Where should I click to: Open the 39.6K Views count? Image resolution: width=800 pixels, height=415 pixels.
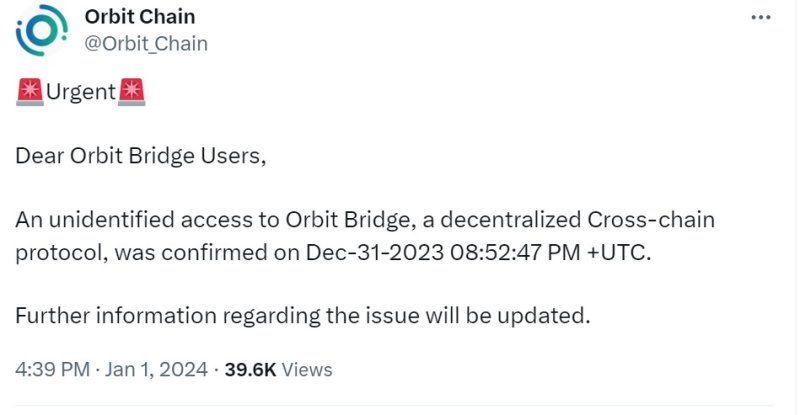click(x=250, y=369)
